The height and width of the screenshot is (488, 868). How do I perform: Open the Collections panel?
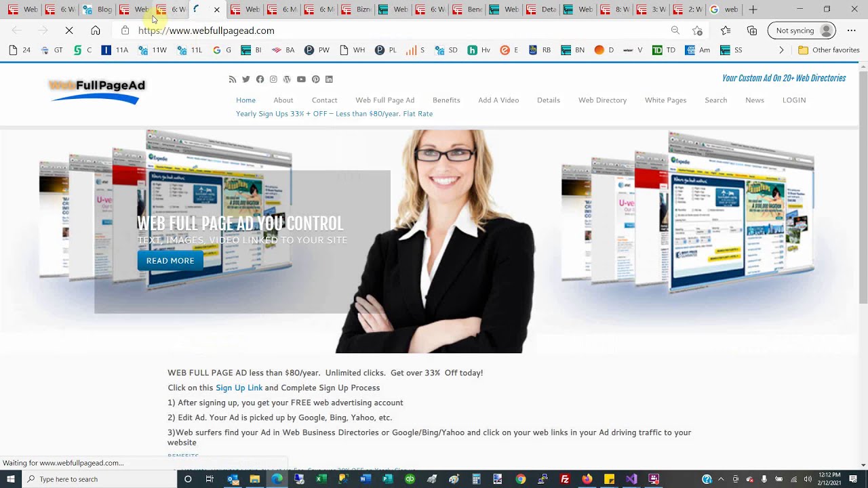coord(752,30)
